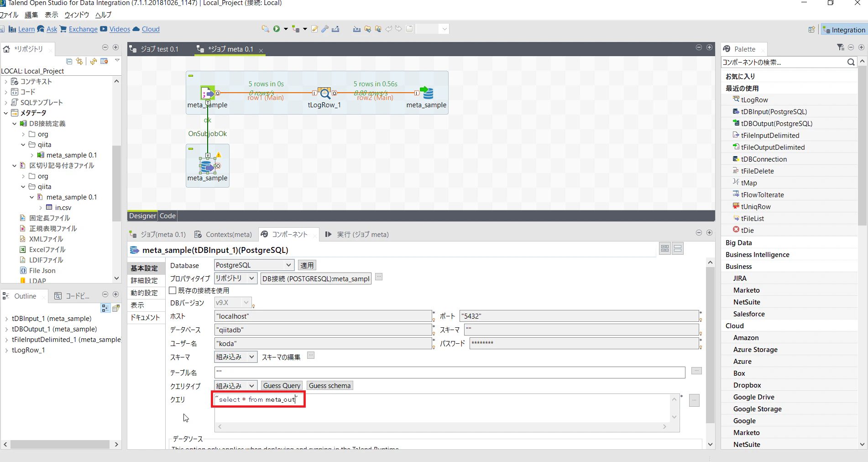This screenshot has width=868, height=462.
Task: Select in.csv in repository tree
Action: [63, 208]
